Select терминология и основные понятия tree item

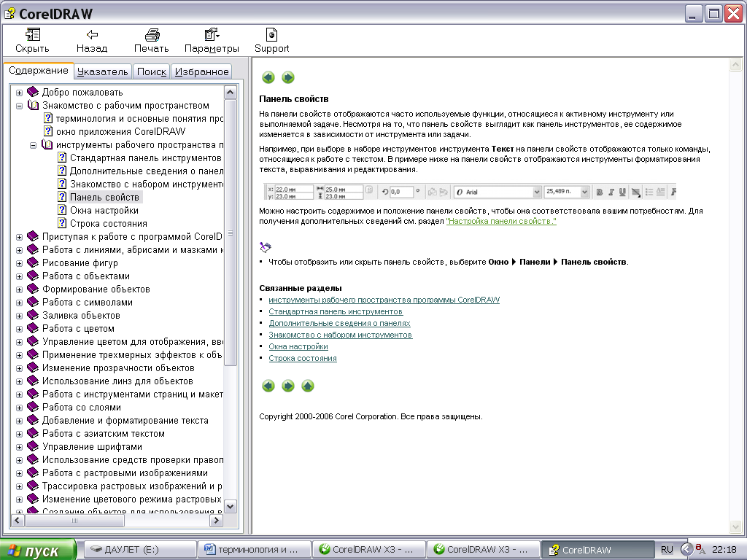(x=139, y=119)
